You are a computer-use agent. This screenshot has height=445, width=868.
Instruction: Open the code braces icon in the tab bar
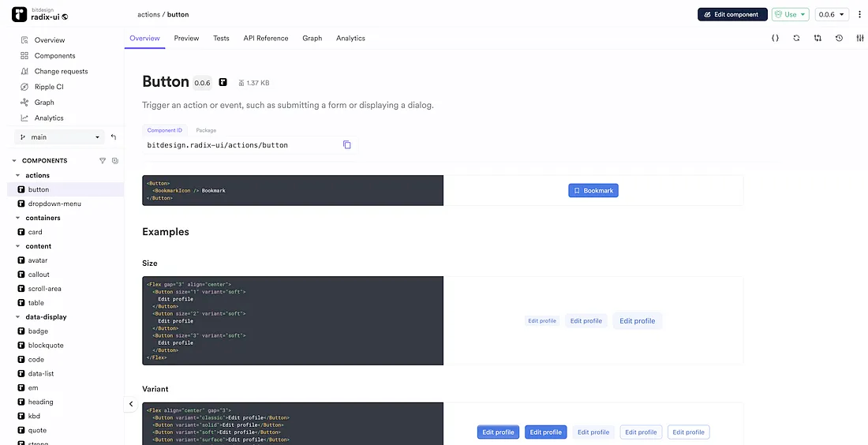tap(775, 38)
